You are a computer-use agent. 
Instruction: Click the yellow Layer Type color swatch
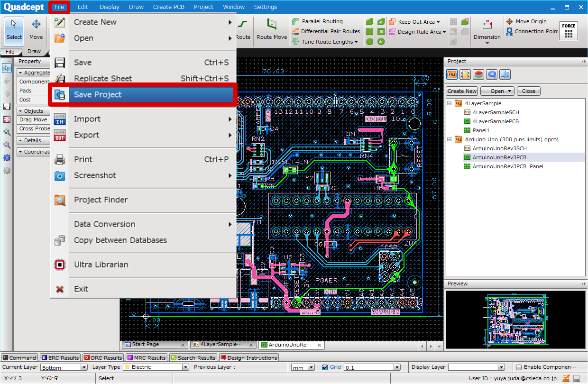(127, 367)
